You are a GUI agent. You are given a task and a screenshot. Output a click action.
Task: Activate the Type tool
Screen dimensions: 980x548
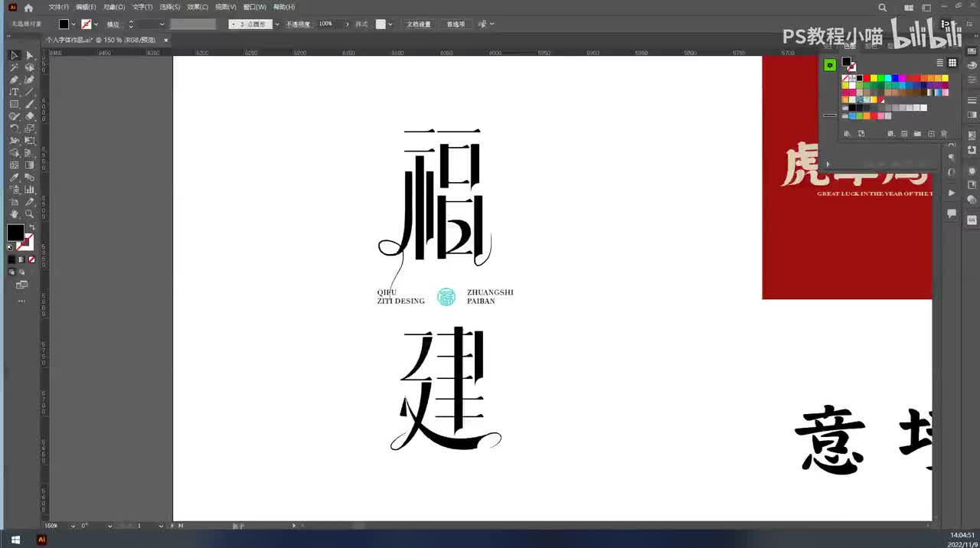point(14,92)
